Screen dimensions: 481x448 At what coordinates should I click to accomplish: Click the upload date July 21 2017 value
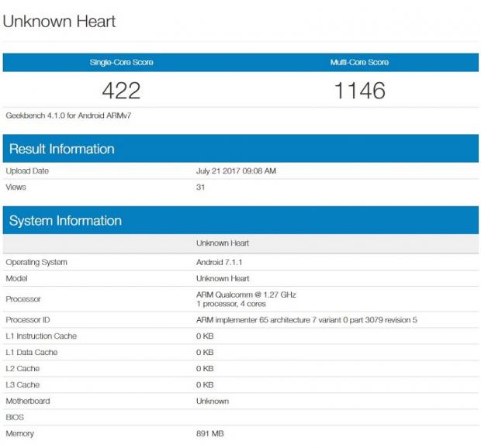coord(236,171)
